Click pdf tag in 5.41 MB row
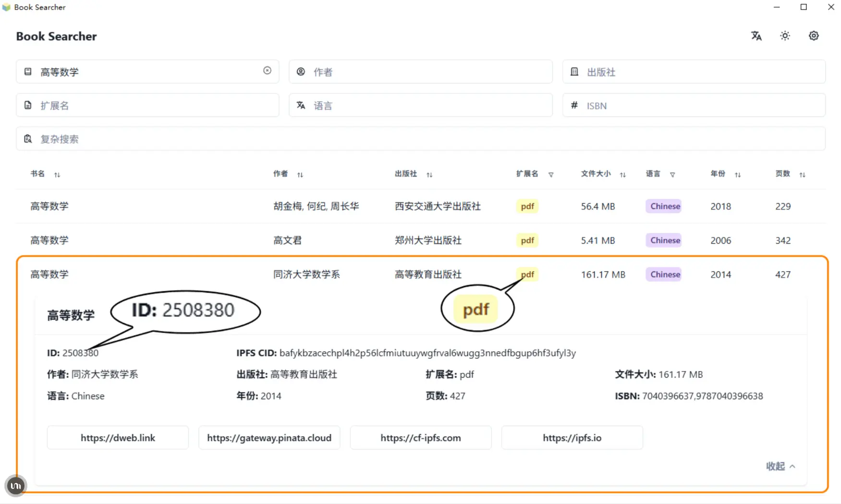841x504 pixels. pos(527,240)
